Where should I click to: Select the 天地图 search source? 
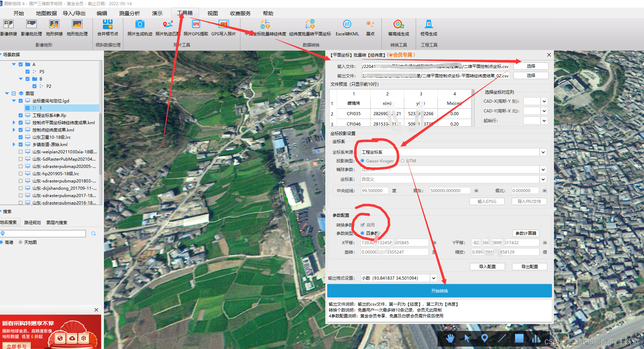click(20, 242)
